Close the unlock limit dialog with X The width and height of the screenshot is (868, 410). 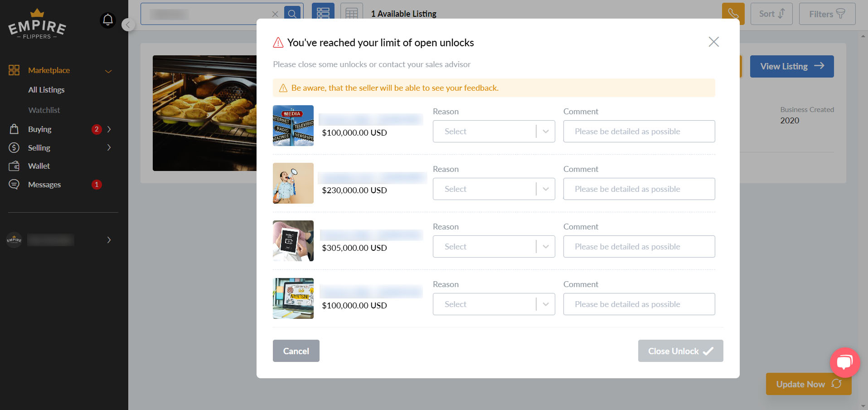713,42
